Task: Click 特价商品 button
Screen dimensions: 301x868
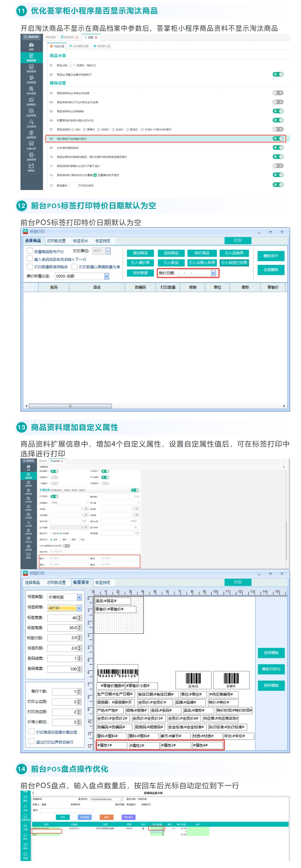Action: point(202,253)
